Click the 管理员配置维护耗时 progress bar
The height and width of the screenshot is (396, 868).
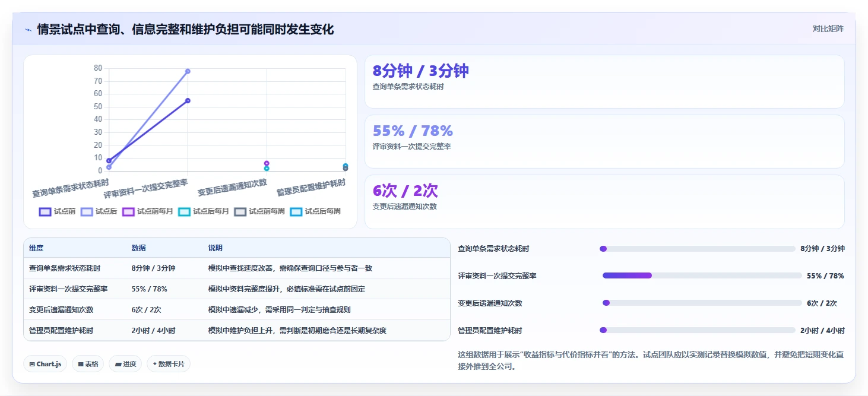click(698, 330)
